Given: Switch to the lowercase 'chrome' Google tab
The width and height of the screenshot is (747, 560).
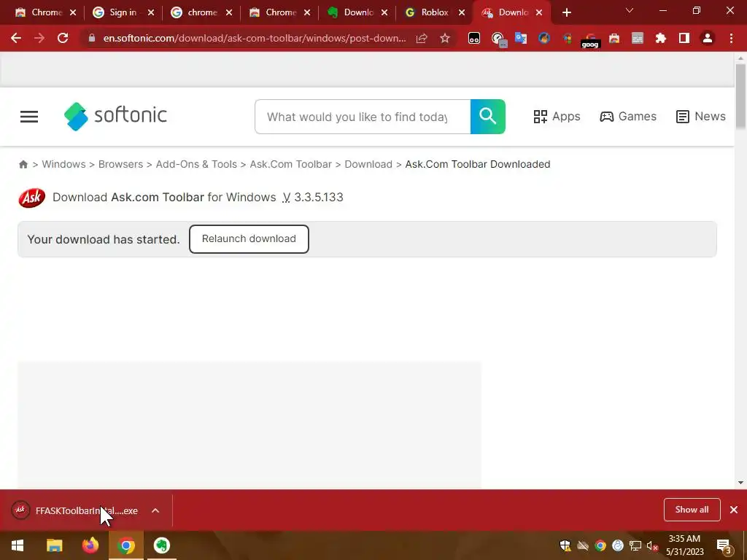Looking at the screenshot, I should click(x=201, y=12).
